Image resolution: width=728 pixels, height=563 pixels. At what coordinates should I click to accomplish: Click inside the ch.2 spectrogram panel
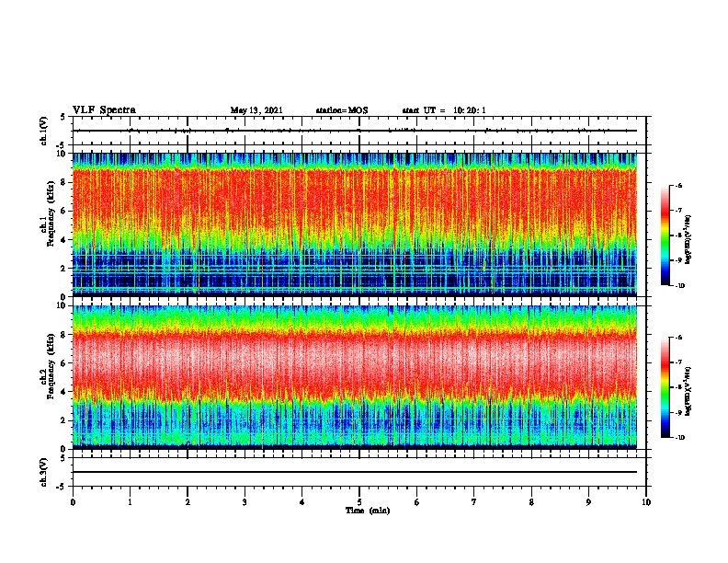(355, 377)
